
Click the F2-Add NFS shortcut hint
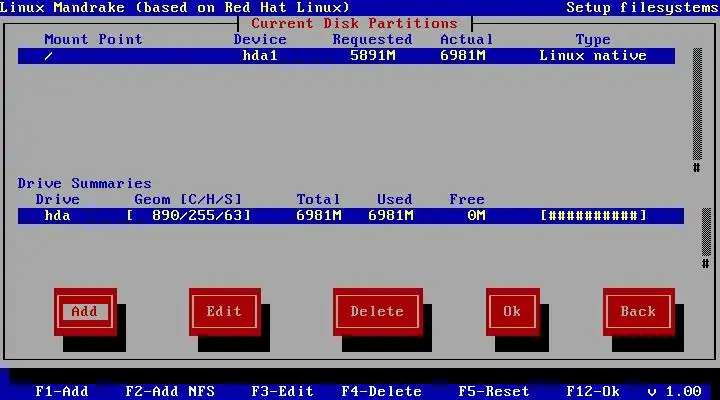coord(170,391)
